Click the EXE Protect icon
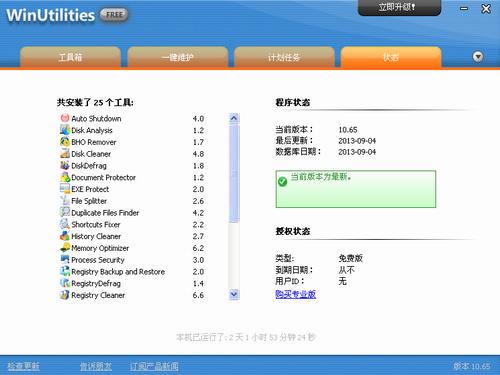This screenshot has height=375, width=500. tap(65, 189)
